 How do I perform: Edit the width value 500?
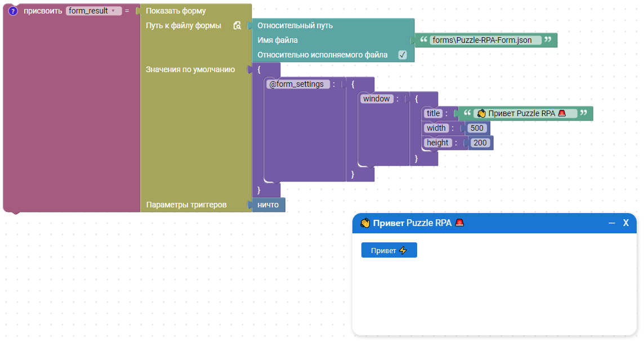coord(477,128)
